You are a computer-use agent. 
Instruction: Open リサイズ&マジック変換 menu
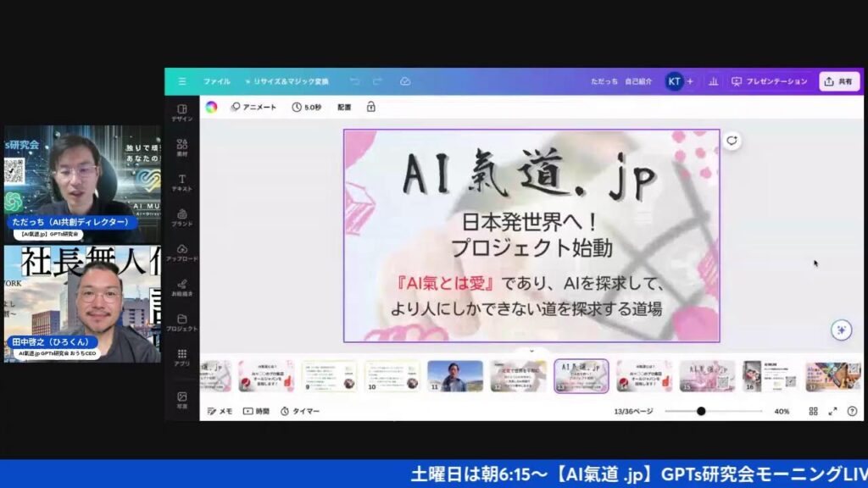tap(286, 81)
